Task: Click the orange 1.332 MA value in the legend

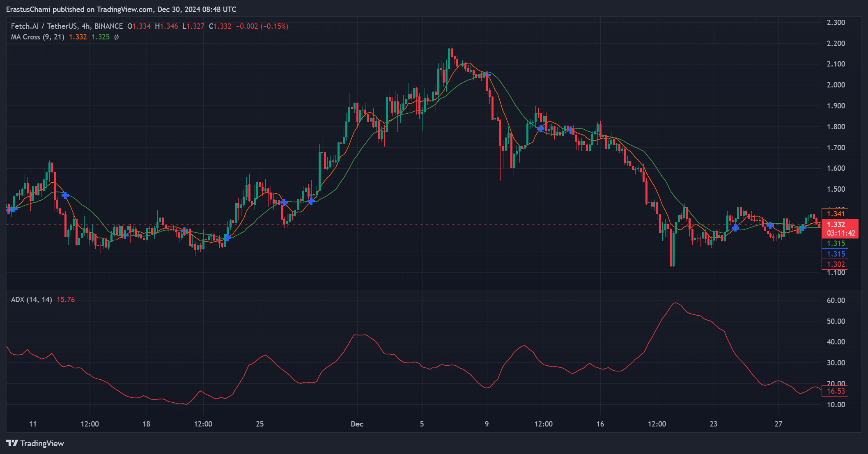Action: [x=78, y=37]
